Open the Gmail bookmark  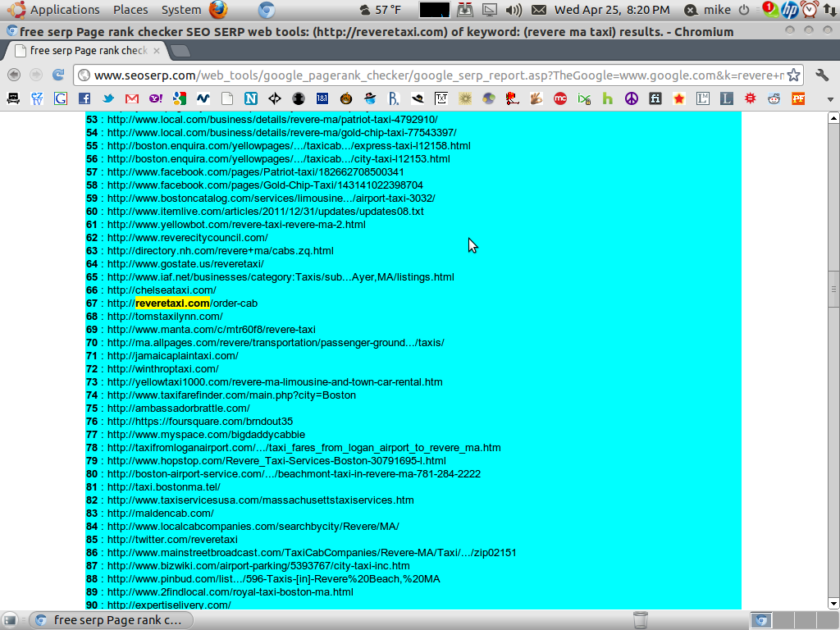point(132,98)
